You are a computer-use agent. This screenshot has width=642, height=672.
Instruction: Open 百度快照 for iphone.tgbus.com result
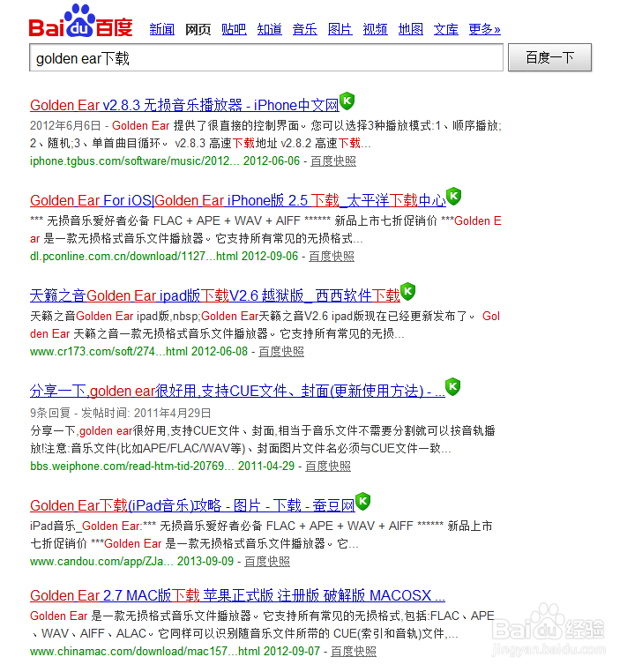click(x=333, y=161)
